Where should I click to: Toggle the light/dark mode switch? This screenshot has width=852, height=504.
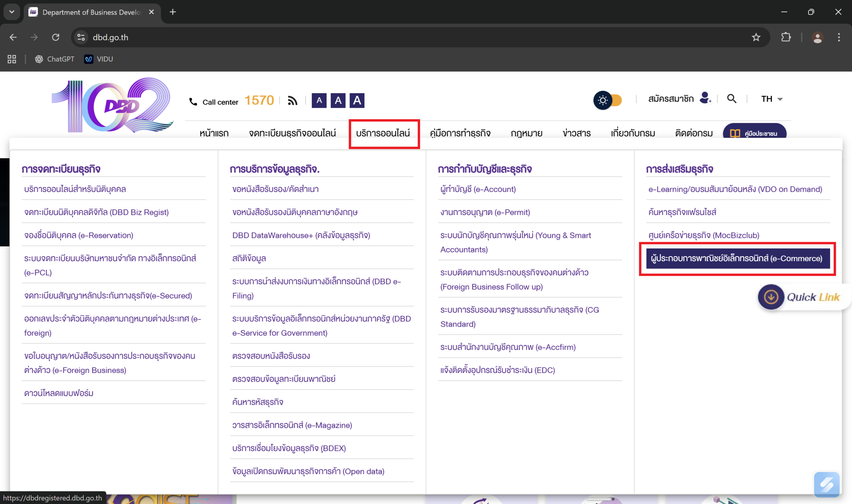pyautogui.click(x=608, y=100)
